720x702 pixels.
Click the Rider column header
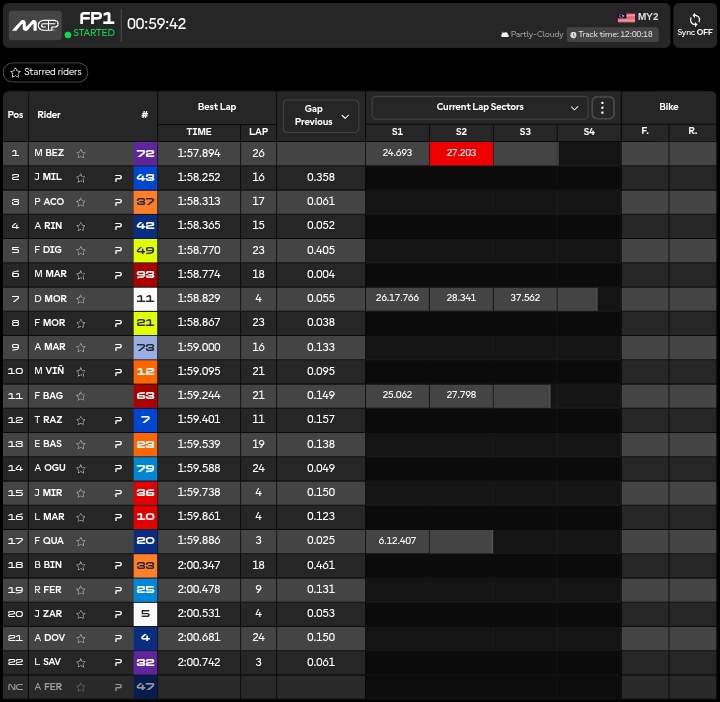coord(49,115)
